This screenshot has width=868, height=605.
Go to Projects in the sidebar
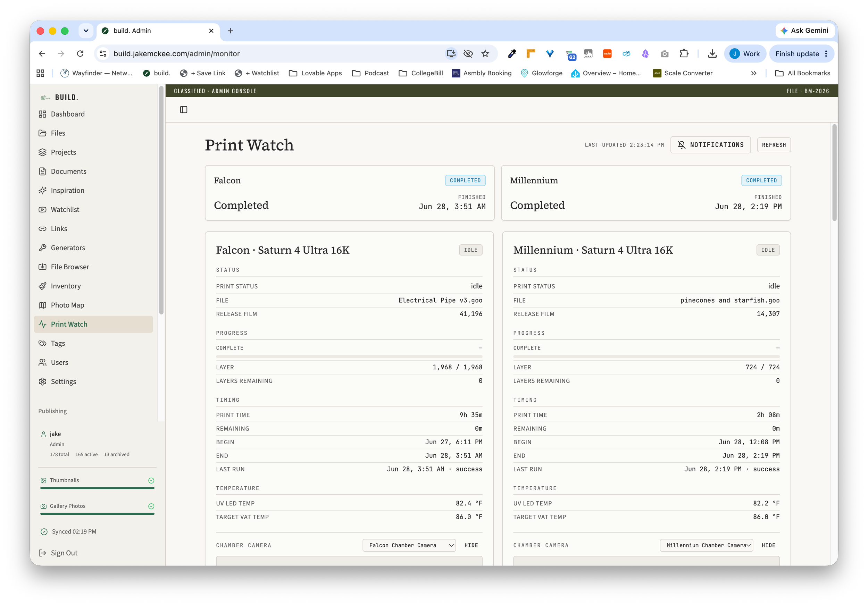57,152
